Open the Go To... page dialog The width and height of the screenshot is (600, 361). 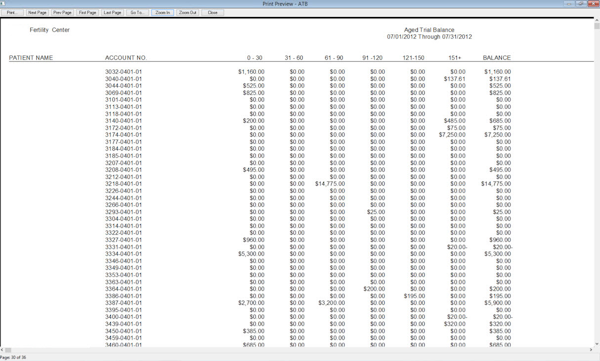[137, 13]
